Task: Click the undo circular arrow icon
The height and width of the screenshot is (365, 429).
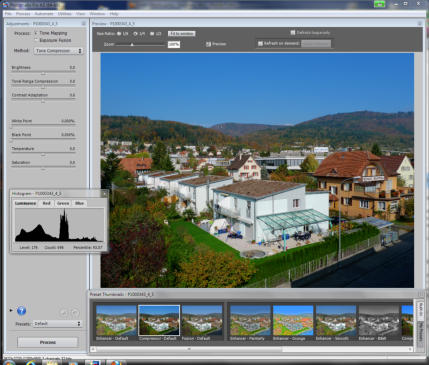Action: click(63, 313)
